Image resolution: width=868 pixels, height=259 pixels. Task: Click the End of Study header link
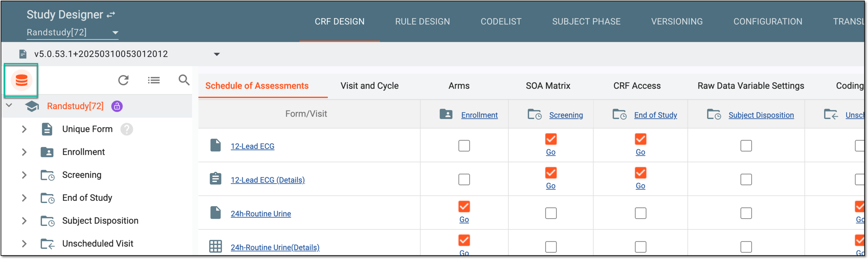tap(656, 115)
